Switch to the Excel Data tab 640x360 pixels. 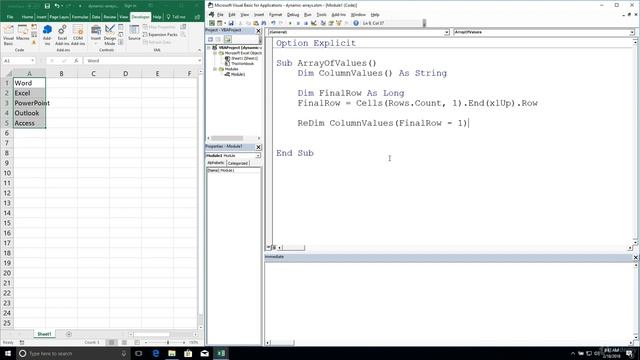pos(96,17)
